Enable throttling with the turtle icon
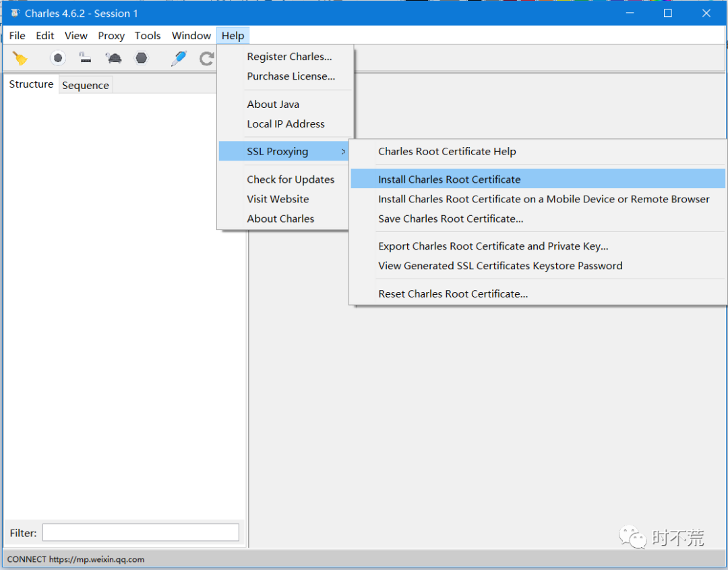This screenshot has width=728, height=570. pyautogui.click(x=113, y=58)
